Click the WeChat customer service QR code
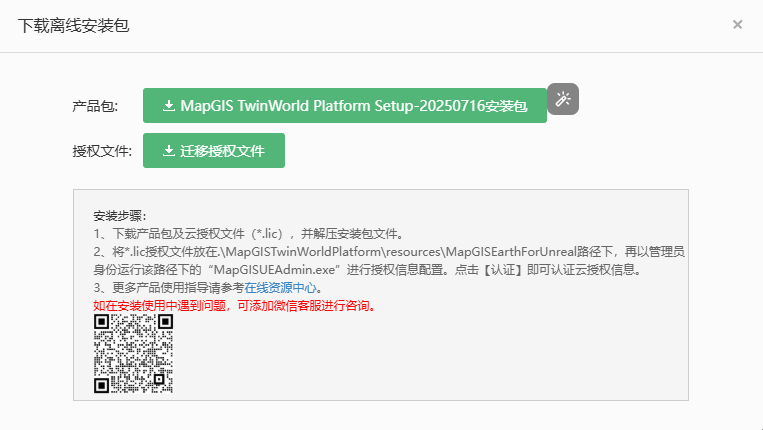 133,353
